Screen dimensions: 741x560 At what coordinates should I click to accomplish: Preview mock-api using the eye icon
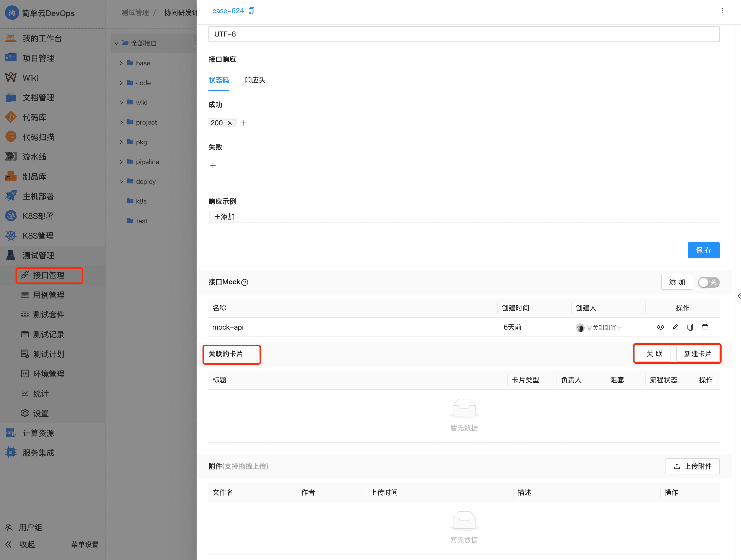pyautogui.click(x=661, y=327)
